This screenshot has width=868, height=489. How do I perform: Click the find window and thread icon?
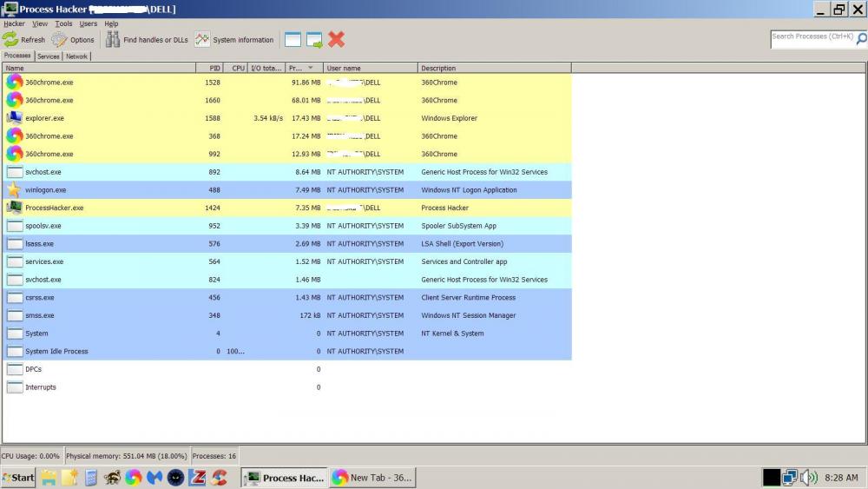pos(314,40)
